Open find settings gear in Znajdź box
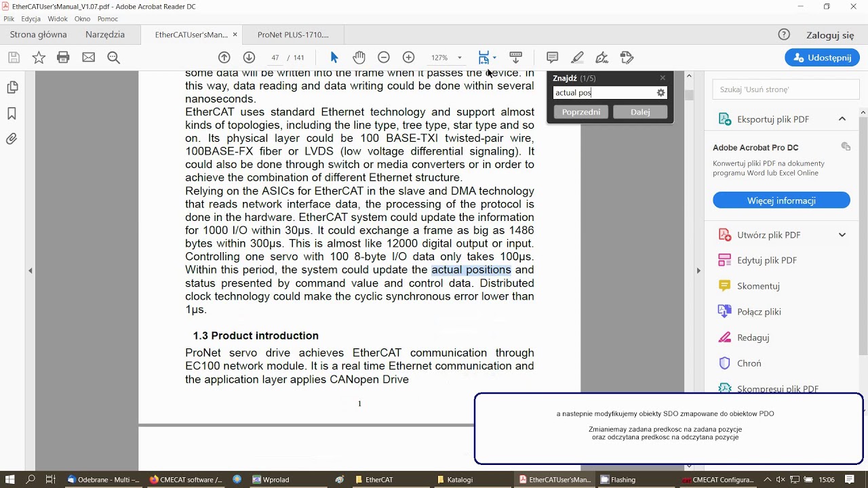Viewport: 868px width, 488px height. (x=660, y=93)
